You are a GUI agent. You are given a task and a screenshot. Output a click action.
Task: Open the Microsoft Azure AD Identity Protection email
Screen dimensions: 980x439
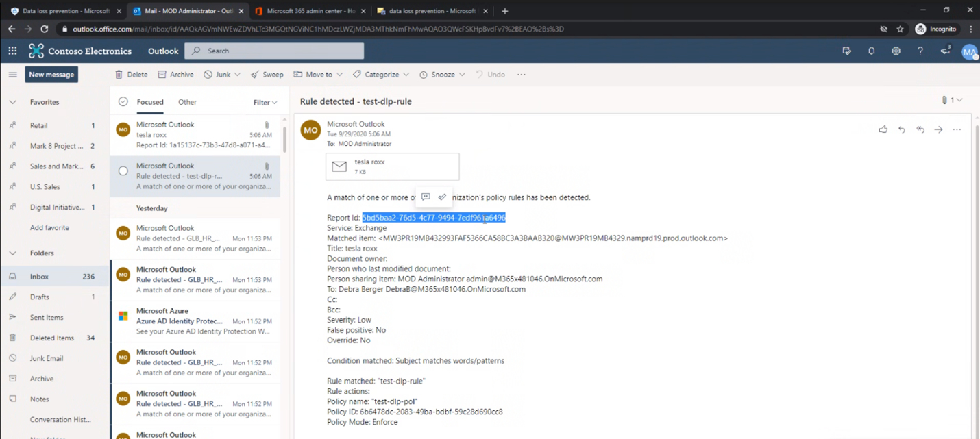pyautogui.click(x=195, y=321)
